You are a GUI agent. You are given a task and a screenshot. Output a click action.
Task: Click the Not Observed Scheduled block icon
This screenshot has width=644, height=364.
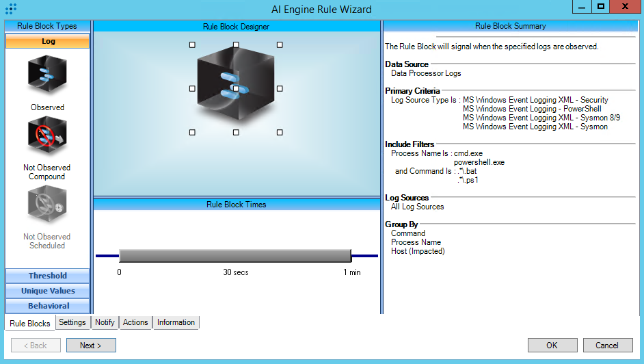tap(47, 206)
